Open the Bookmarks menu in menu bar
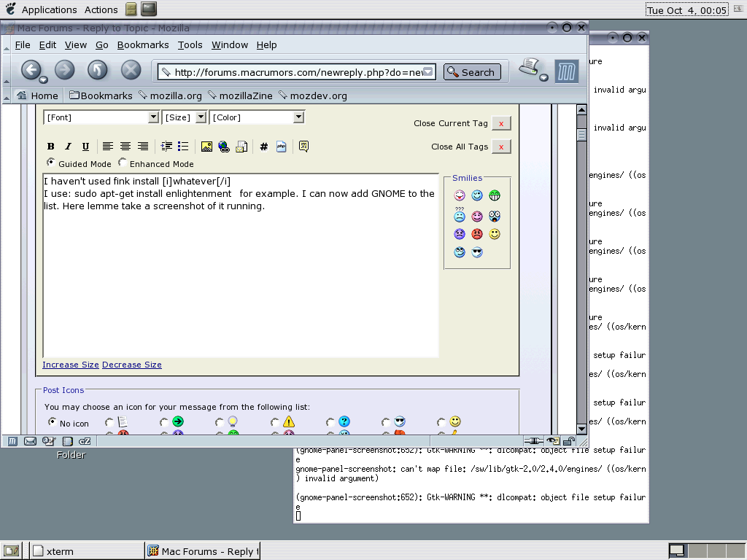 143,44
